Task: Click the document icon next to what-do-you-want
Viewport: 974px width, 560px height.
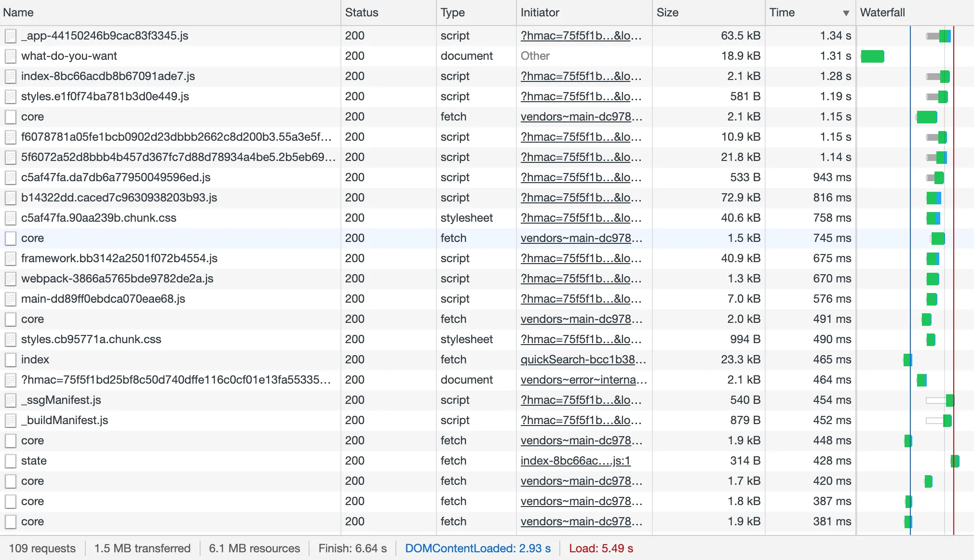Action: (11, 56)
